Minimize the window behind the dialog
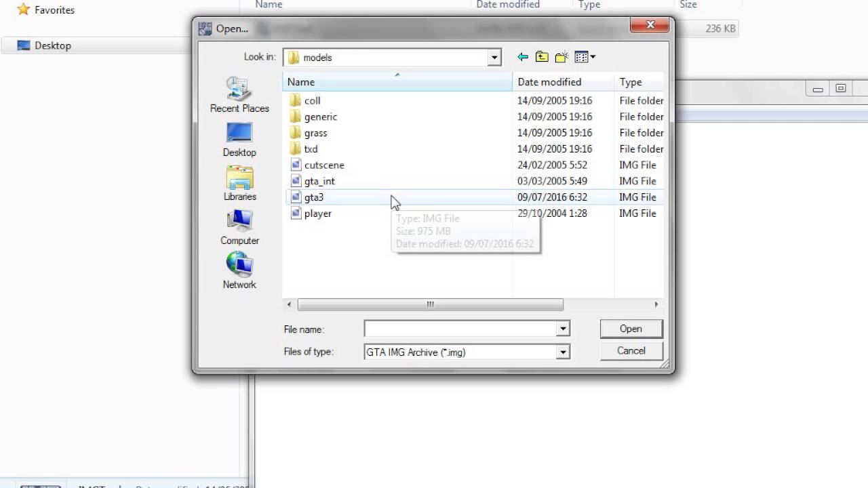Screen dimensions: 868x488 pyautogui.click(x=818, y=89)
